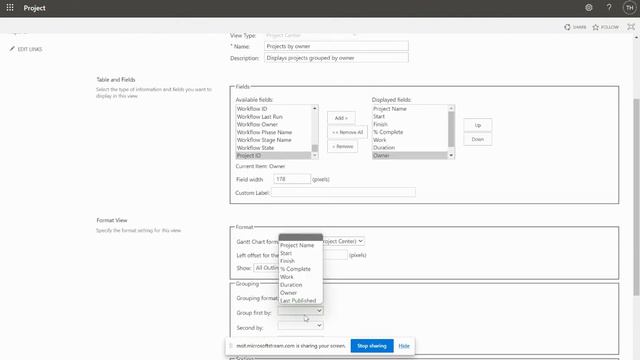Click the Left offset input field
The height and width of the screenshot is (360, 640).
(335, 255)
